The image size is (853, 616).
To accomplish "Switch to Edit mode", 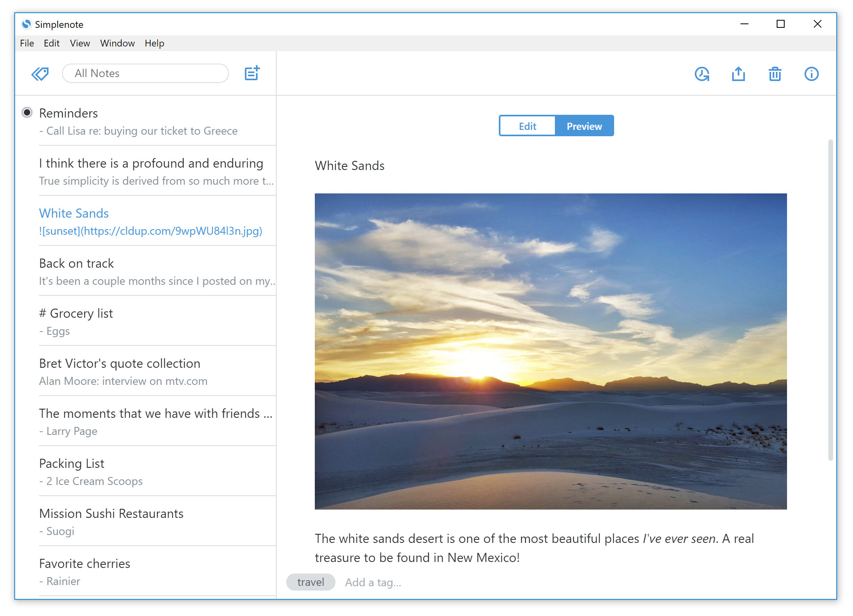I will [x=527, y=126].
